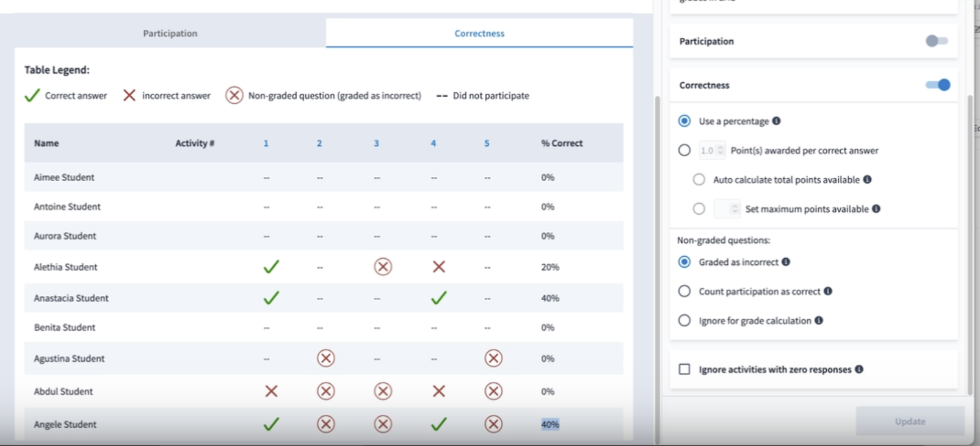Screen dimensions: 980x446
Task: Click info icon beside Count participation as correct
Action: 828,291
